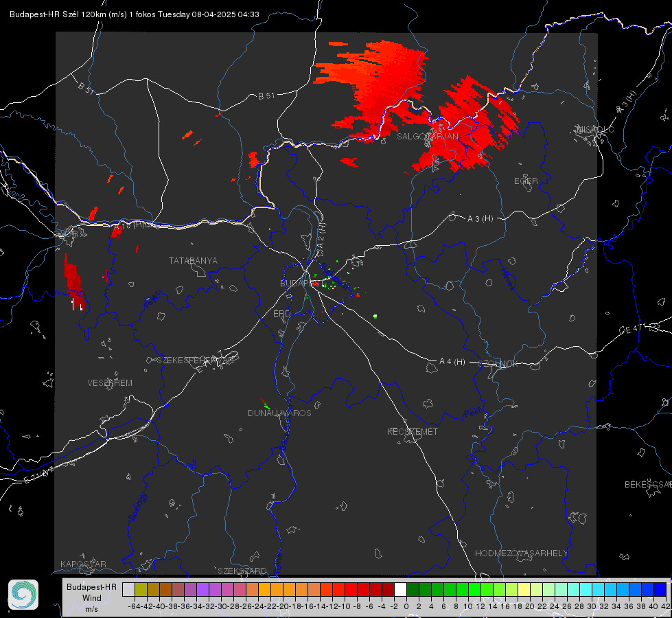Click the yellow legend swatch between 18 and 20
672x618 pixels.
coord(524,589)
